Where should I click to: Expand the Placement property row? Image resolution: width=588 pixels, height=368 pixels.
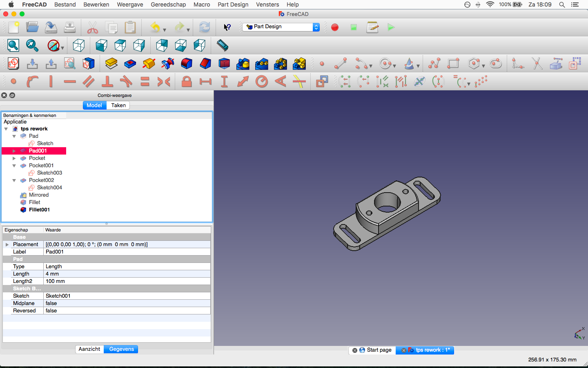point(7,245)
